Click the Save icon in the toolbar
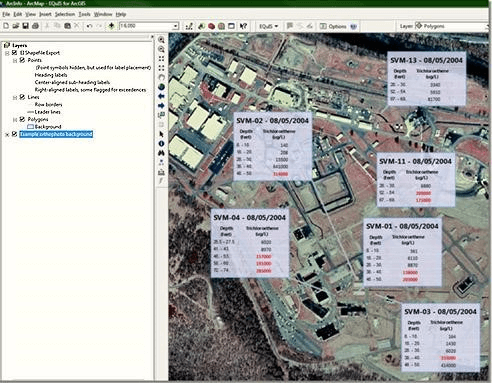The image size is (492, 383). pos(25,26)
